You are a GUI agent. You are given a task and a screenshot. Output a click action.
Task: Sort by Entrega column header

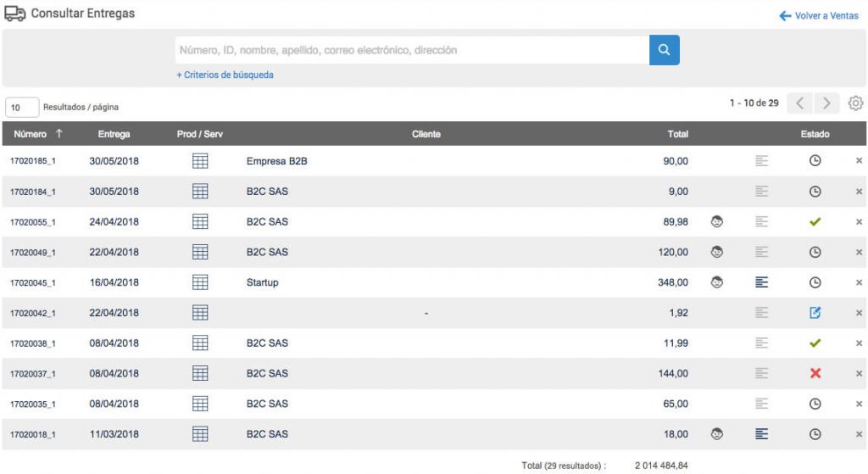pos(114,134)
